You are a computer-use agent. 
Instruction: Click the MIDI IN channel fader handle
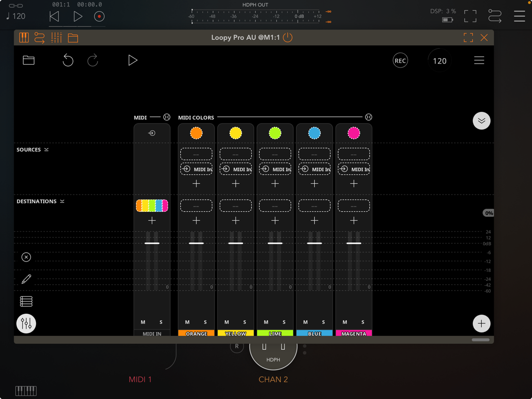pos(152,243)
